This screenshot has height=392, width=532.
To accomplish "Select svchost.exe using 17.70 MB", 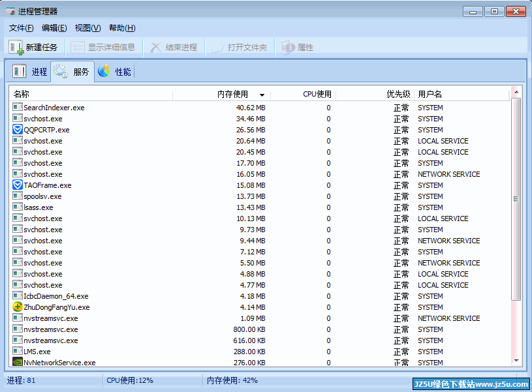I will (43, 163).
